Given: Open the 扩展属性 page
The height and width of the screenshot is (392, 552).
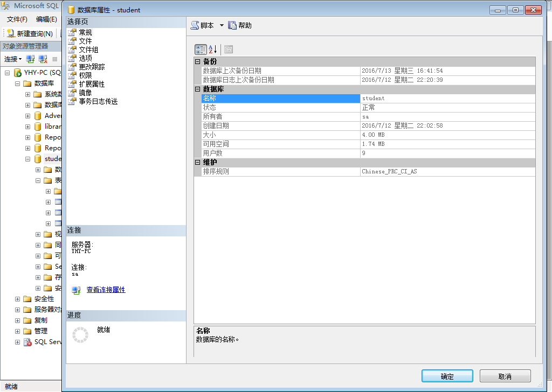Looking at the screenshot, I should 92,84.
